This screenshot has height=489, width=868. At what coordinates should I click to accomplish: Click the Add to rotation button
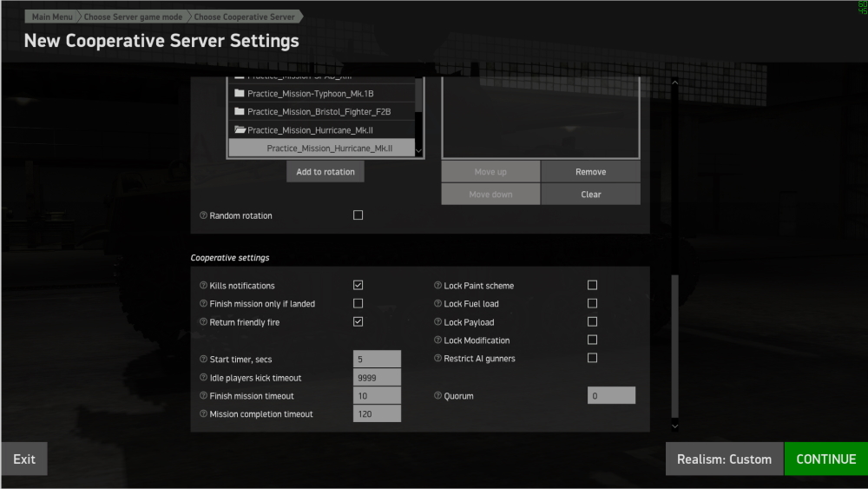325,172
